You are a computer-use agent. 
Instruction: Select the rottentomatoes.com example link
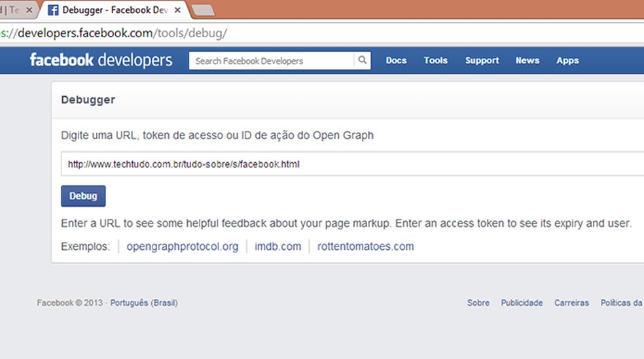[365, 247]
